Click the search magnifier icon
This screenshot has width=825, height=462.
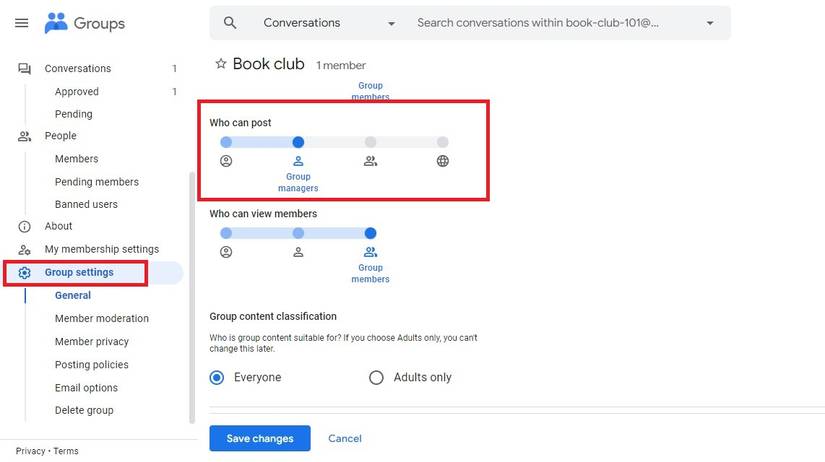click(x=230, y=23)
